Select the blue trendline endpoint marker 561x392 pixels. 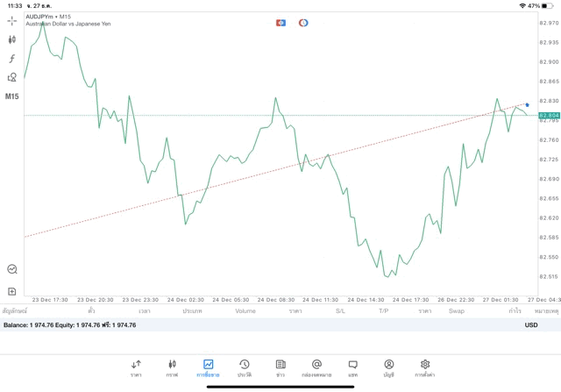(x=527, y=105)
